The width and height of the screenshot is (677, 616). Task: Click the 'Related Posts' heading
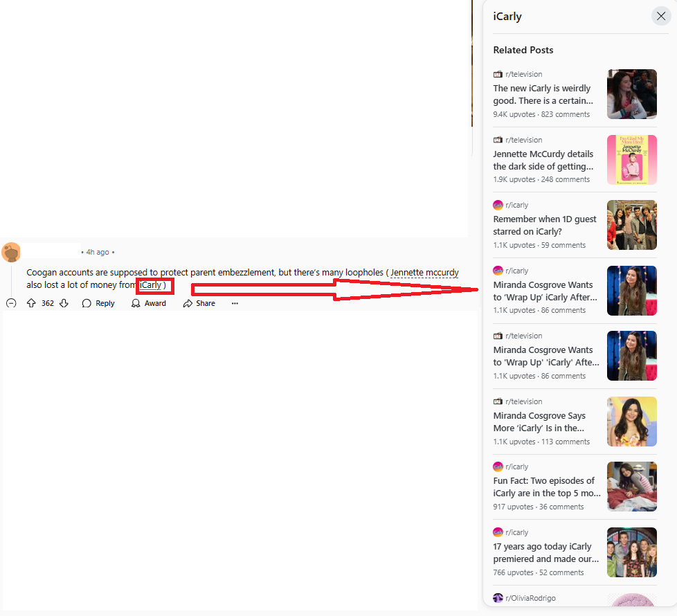tap(523, 50)
